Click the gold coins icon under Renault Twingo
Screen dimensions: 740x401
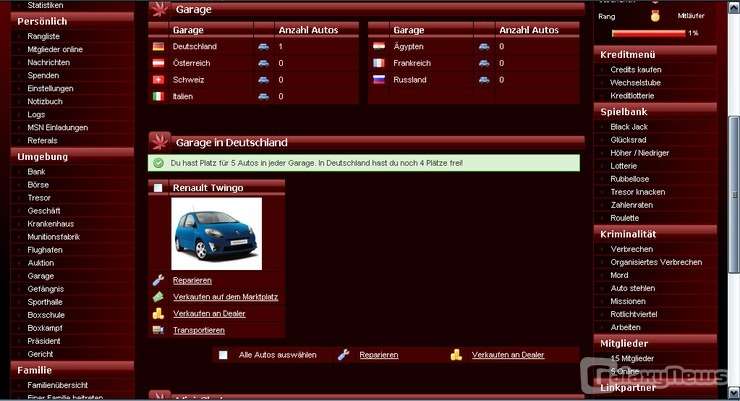click(158, 313)
